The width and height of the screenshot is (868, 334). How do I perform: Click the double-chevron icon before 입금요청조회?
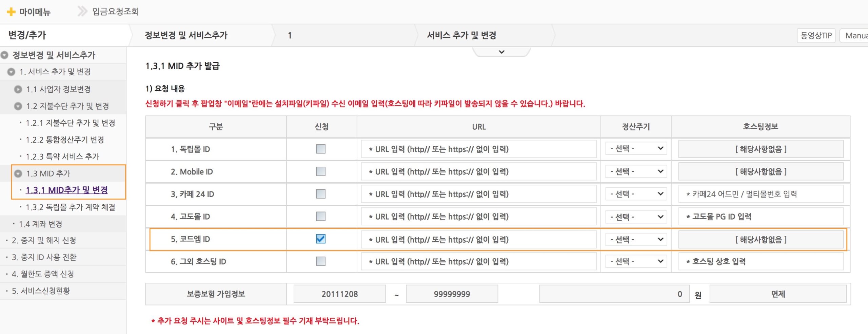point(82,11)
